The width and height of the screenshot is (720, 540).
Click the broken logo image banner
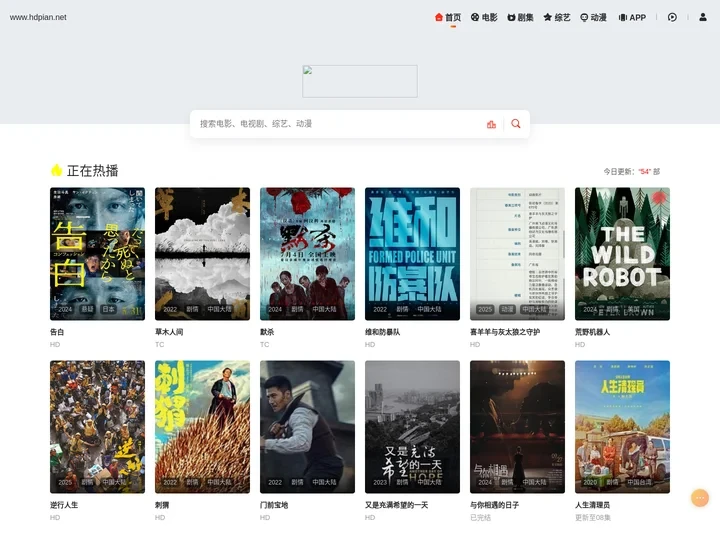point(360,81)
